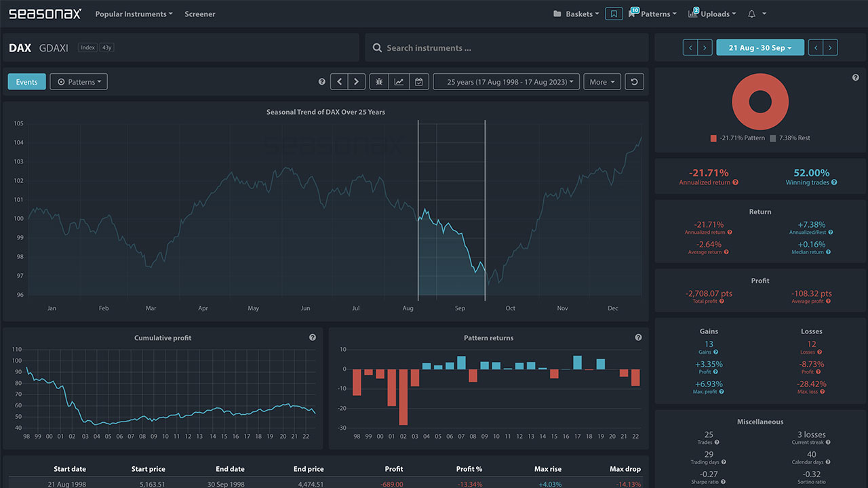This screenshot has width=868, height=488.
Task: Sort table by End date column
Action: [x=230, y=469]
